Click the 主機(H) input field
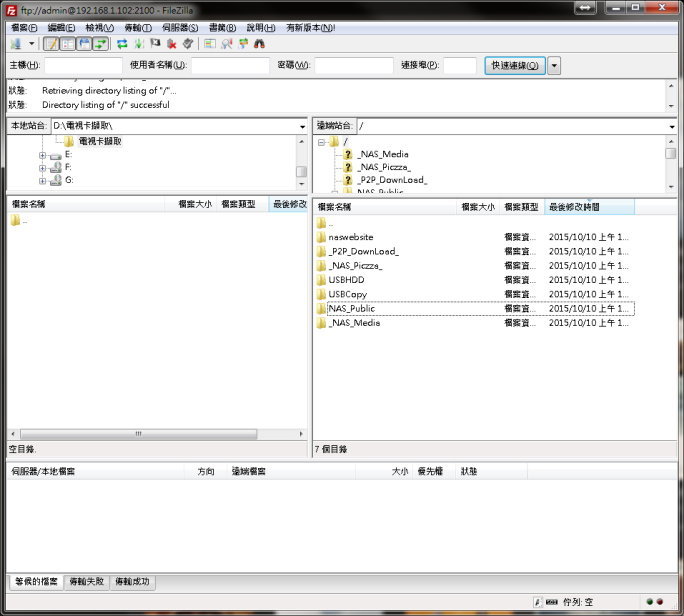Image resolution: width=684 pixels, height=616 pixels. pyautogui.click(x=83, y=66)
